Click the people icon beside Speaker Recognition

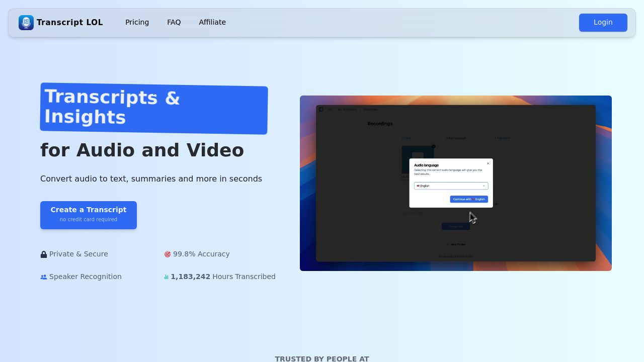tap(44, 277)
